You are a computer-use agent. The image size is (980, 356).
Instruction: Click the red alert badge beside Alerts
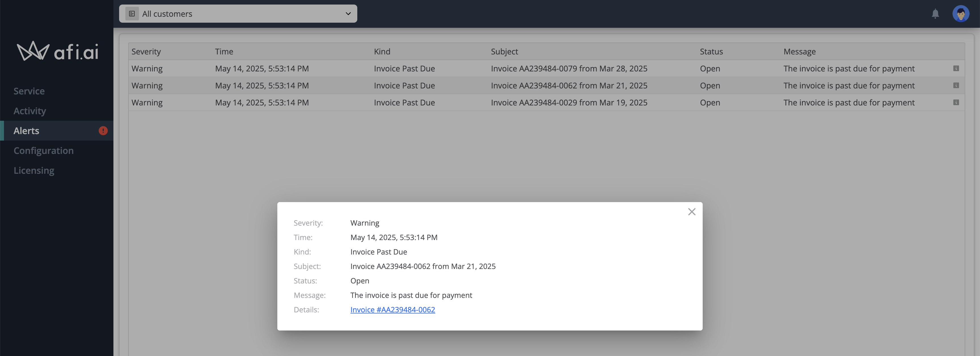point(103,130)
